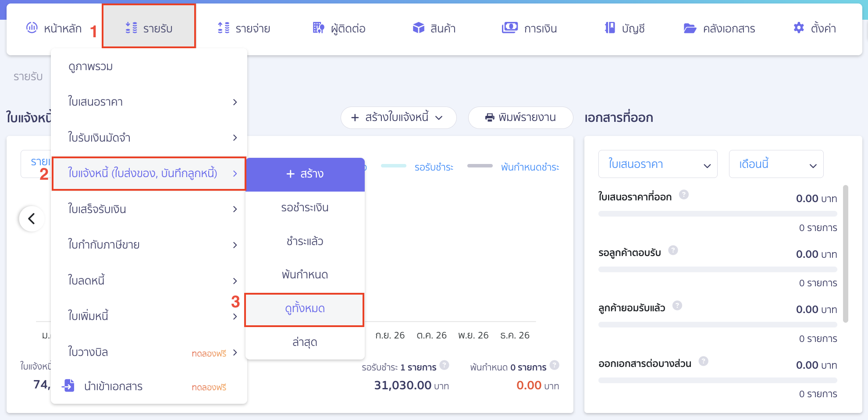868x420 pixels.
Task: Choose พ้นกำหนด in the submenu
Action: point(305,274)
